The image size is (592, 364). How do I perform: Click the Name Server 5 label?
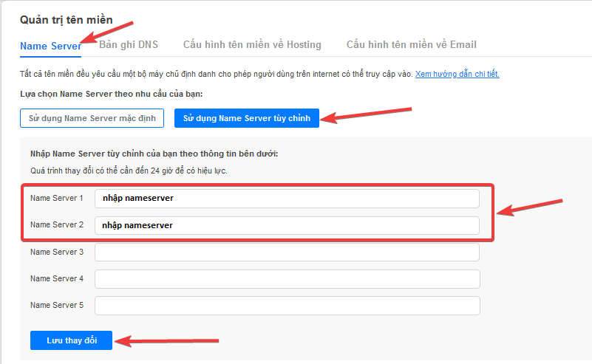click(x=57, y=305)
